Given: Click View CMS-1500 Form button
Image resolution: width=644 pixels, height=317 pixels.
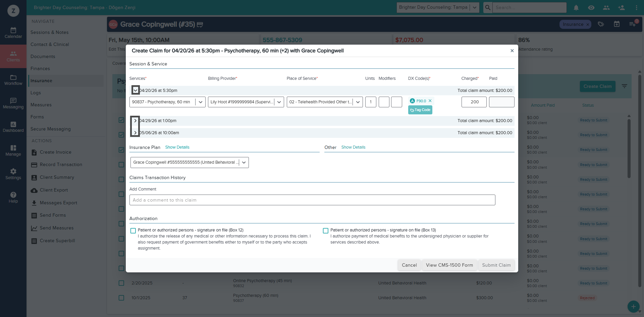Looking at the screenshot, I should click(449, 265).
